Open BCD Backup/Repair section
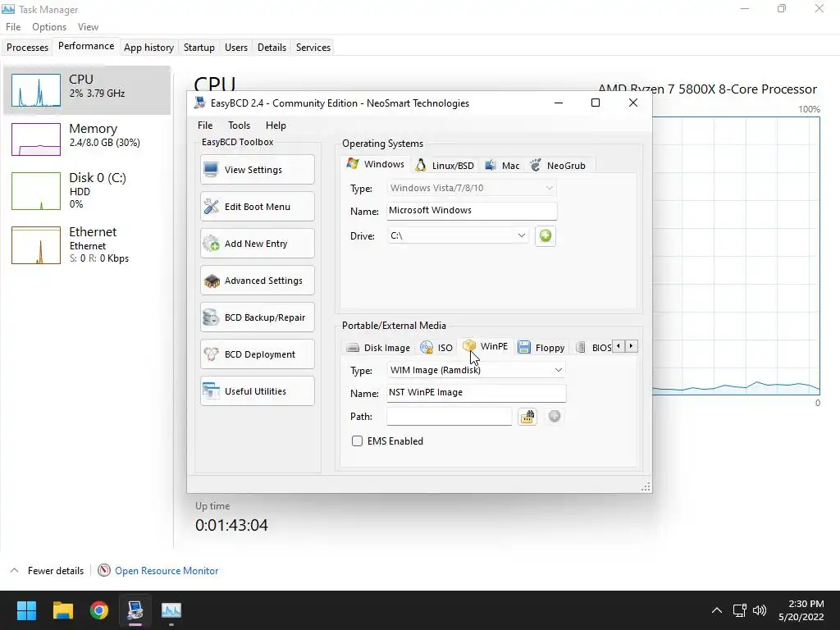The width and height of the screenshot is (840, 630). pyautogui.click(x=257, y=317)
